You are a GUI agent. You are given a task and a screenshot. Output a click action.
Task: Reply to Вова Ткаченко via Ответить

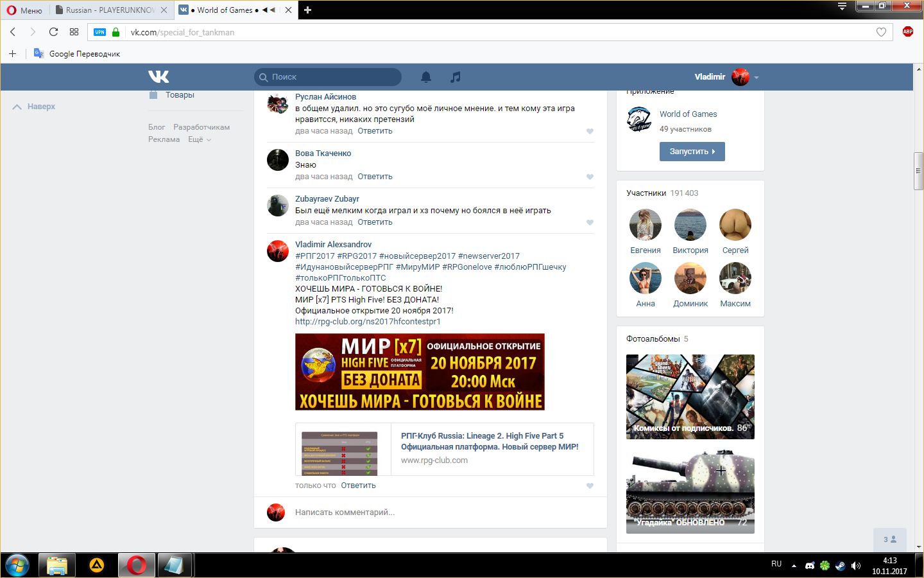pos(375,177)
